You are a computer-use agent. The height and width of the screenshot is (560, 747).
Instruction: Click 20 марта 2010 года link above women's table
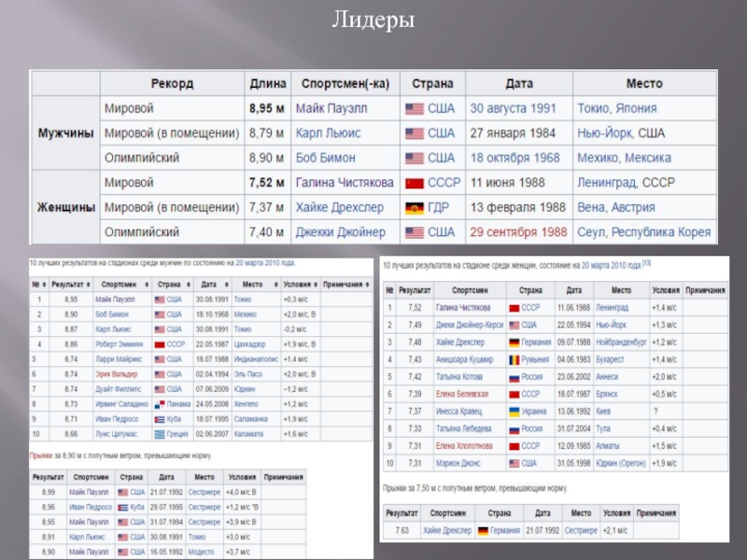612,266
